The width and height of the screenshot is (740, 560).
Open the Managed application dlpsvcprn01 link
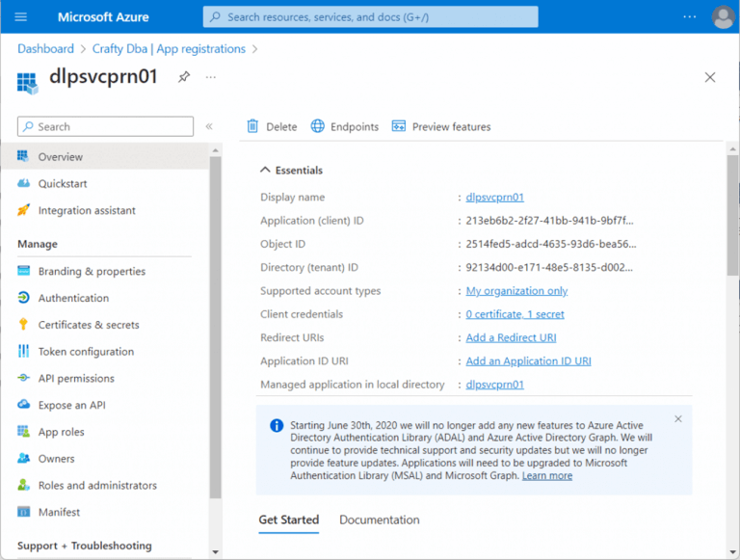coord(494,385)
